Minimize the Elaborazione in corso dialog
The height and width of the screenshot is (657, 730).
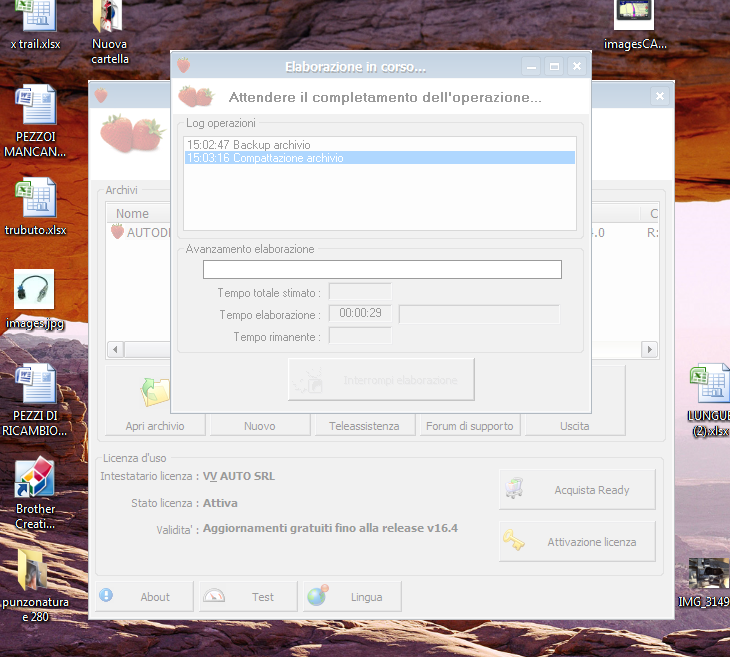(531, 66)
